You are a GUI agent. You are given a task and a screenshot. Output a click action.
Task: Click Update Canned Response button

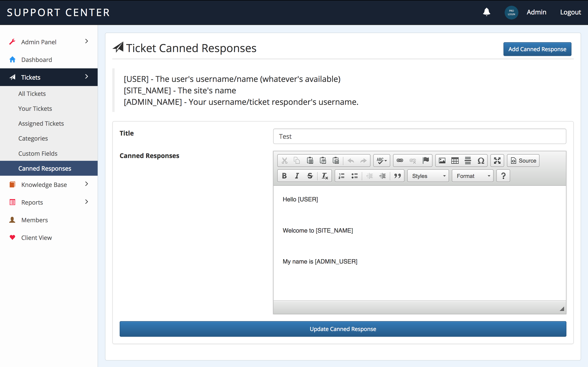coord(343,329)
